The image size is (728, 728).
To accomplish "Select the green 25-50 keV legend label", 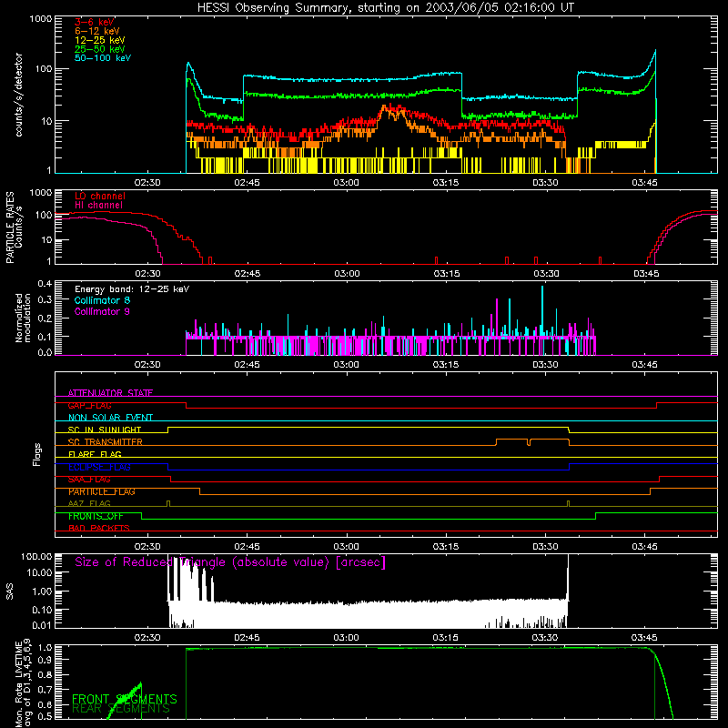I will pos(100,49).
